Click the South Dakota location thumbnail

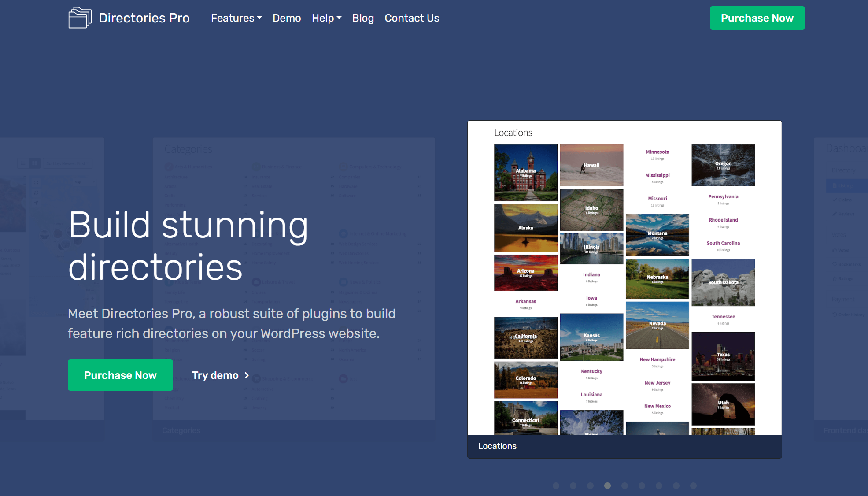pyautogui.click(x=723, y=282)
